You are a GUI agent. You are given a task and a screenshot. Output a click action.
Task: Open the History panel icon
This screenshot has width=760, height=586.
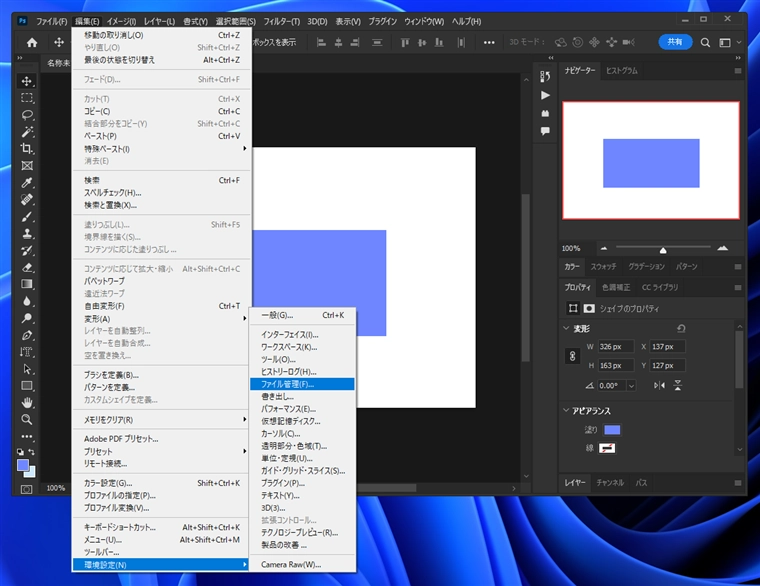click(x=545, y=77)
